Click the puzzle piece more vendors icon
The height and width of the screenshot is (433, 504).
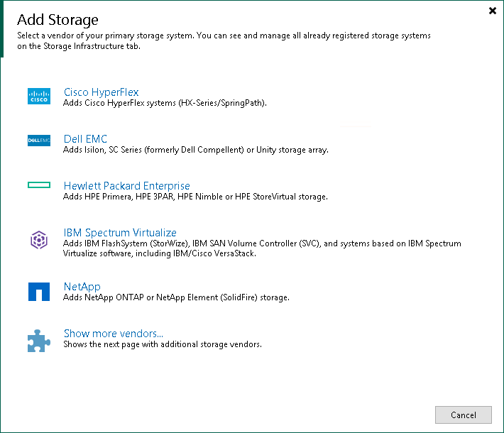coord(39,340)
